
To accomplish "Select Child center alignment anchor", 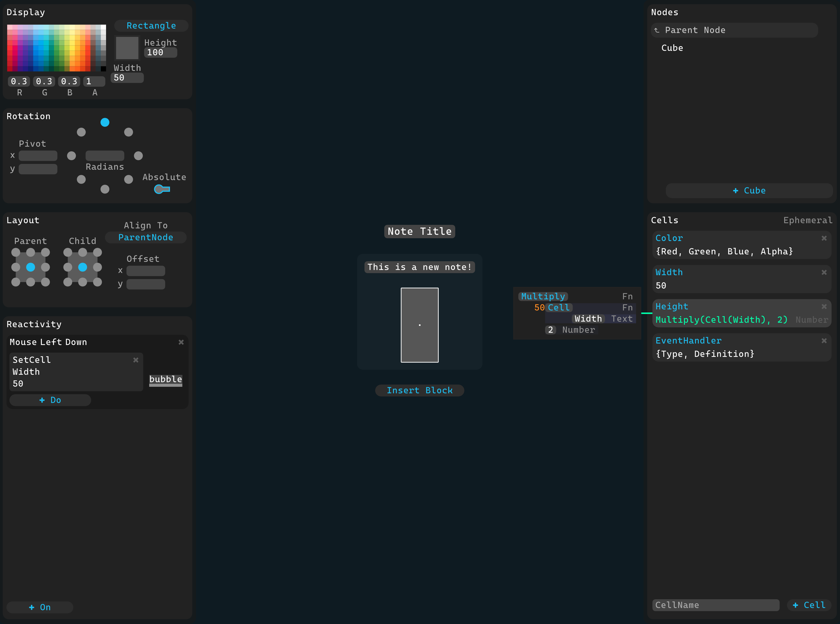I will pyautogui.click(x=82, y=267).
